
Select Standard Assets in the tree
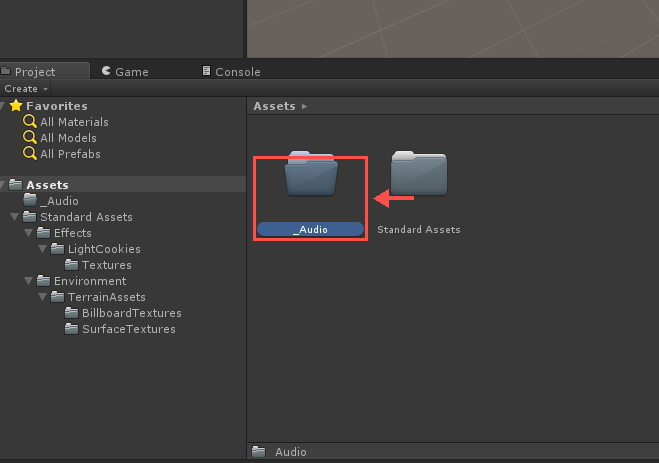click(86, 217)
